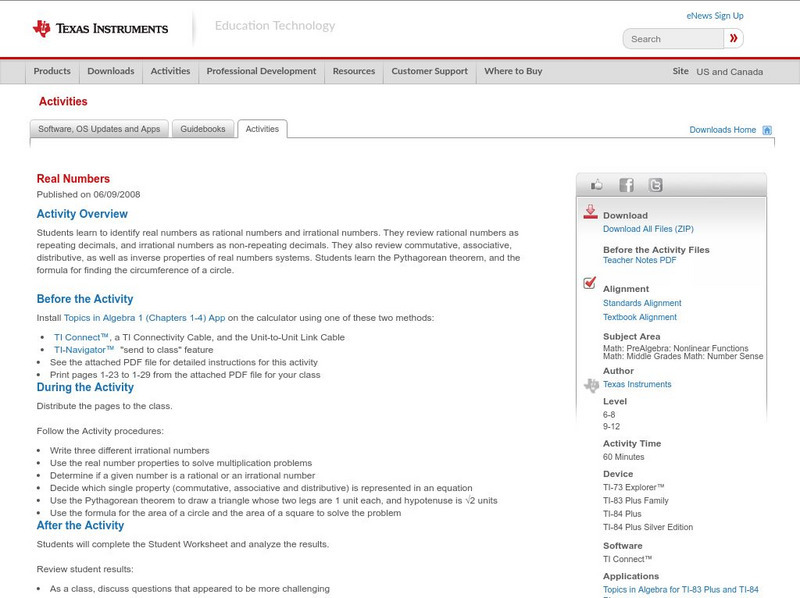800x598 pixels.
Task: Switch to Software, OS Updates and Apps tab
Action: [x=99, y=129]
